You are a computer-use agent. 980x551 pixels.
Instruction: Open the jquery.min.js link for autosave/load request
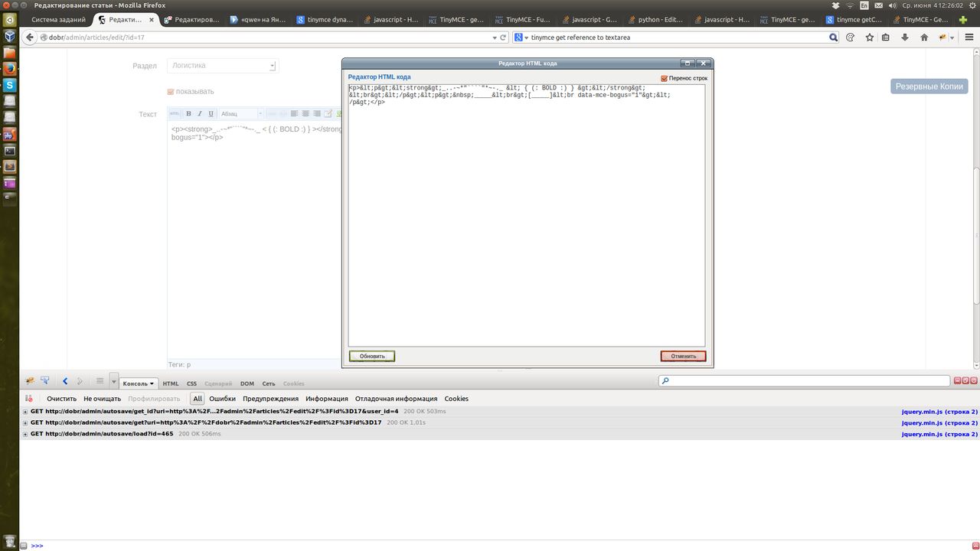[939, 434]
